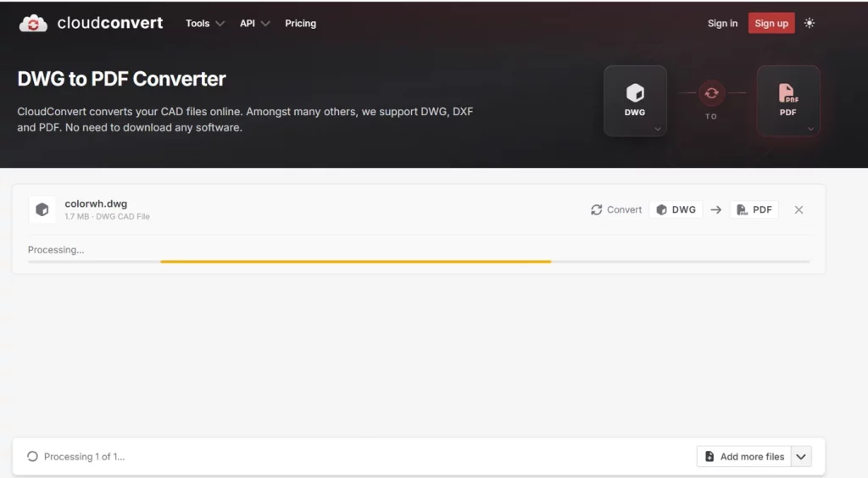Expand the Tools chevron arrow
Screen dimensions: 868x478
coord(220,23)
